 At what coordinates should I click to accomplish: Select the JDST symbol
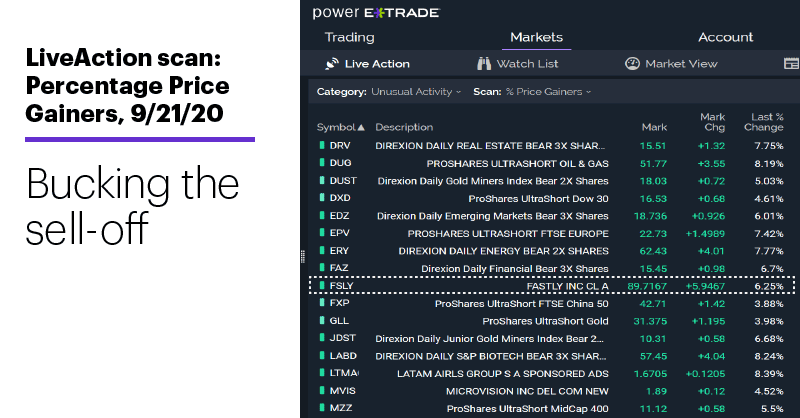click(342, 338)
